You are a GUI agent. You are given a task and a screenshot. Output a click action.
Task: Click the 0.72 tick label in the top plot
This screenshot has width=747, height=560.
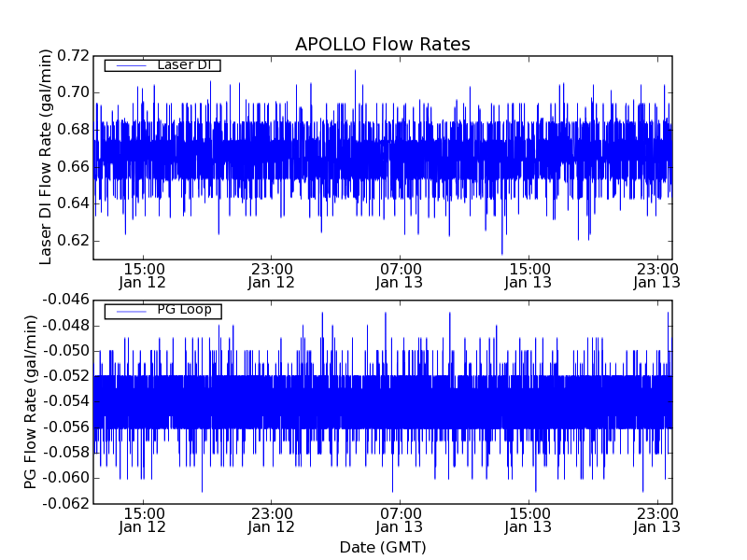pos(74,56)
